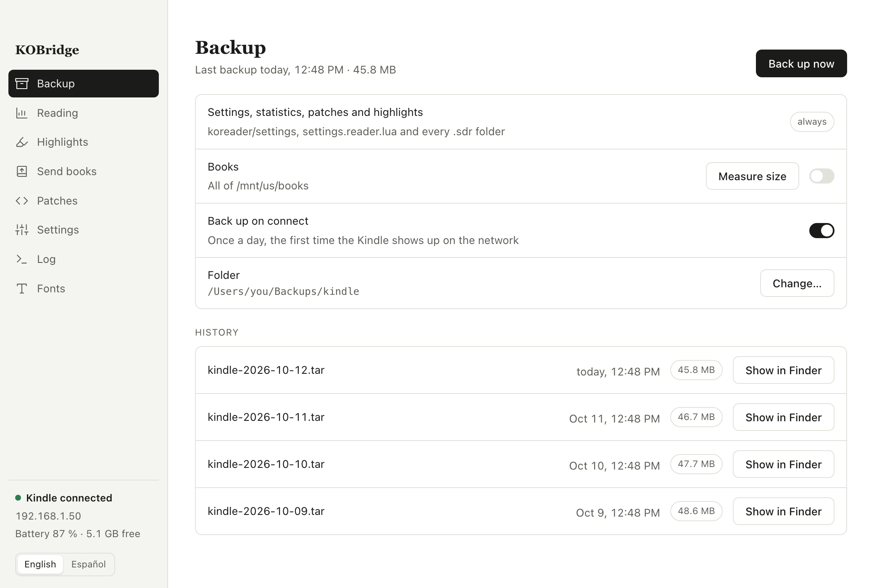
Task: Click the KOBridge app title
Action: coord(47,50)
